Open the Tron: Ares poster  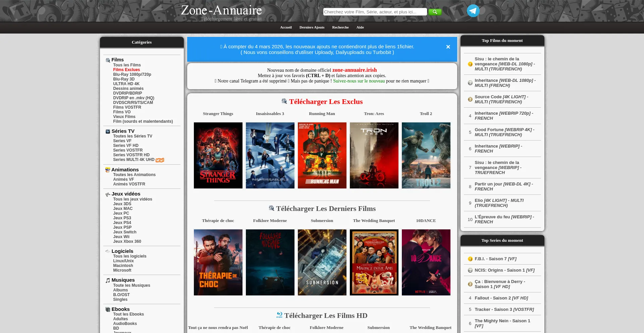374,155
